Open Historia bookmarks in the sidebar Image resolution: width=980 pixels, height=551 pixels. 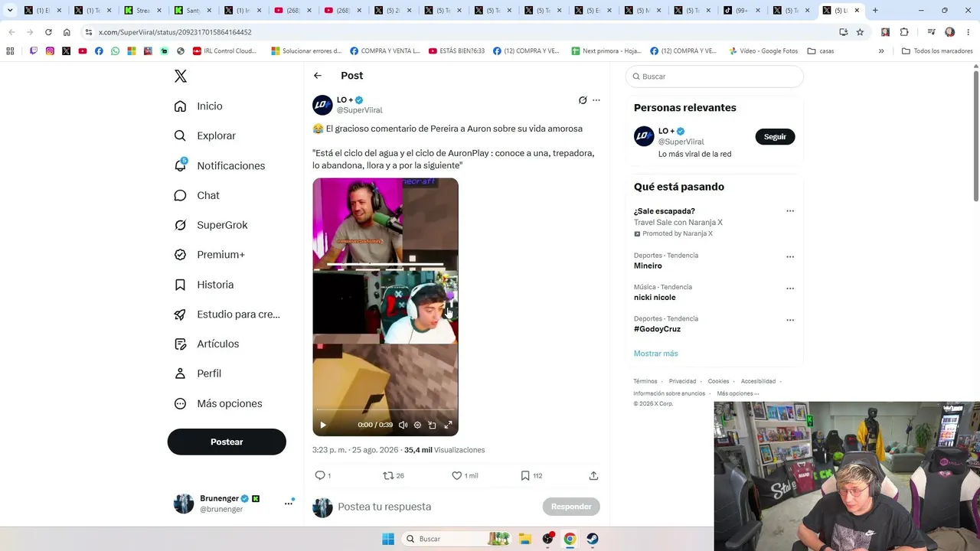coord(204,285)
